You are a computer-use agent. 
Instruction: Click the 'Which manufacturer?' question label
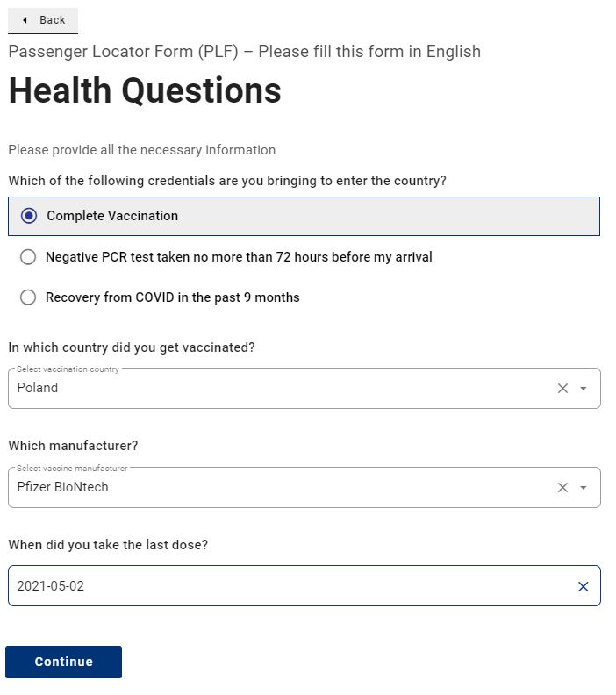(74, 446)
